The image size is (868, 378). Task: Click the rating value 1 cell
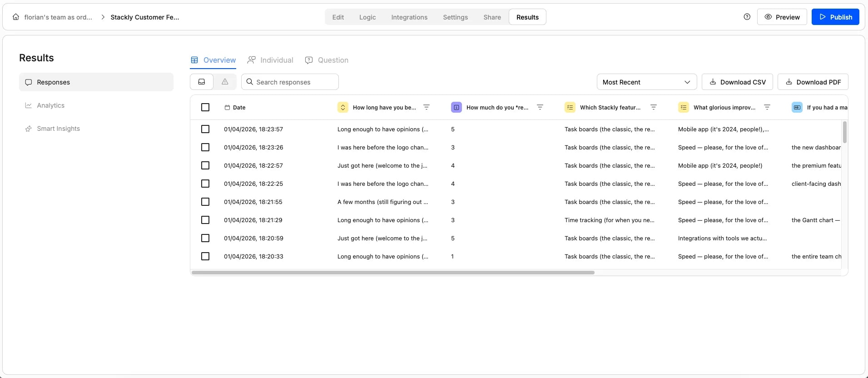pos(452,256)
